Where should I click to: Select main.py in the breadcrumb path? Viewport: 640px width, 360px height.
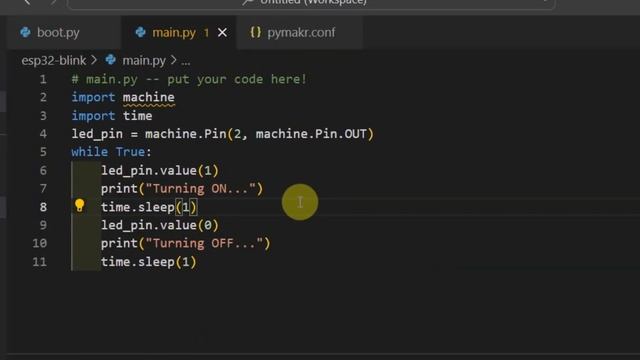[x=144, y=61]
